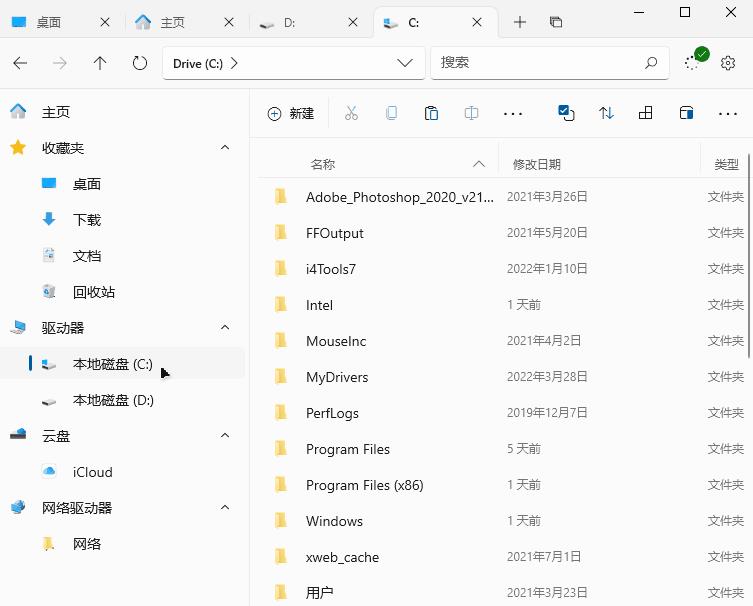Expand the address bar path dropdown
This screenshot has width=753, height=606.
405,63
